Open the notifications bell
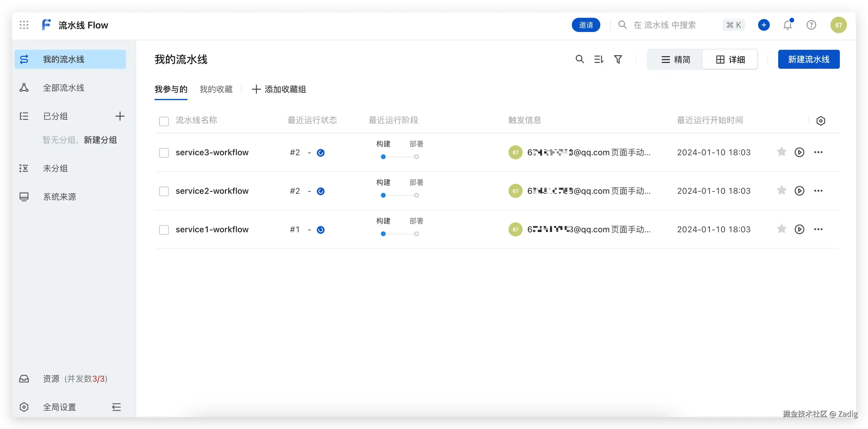 (787, 25)
